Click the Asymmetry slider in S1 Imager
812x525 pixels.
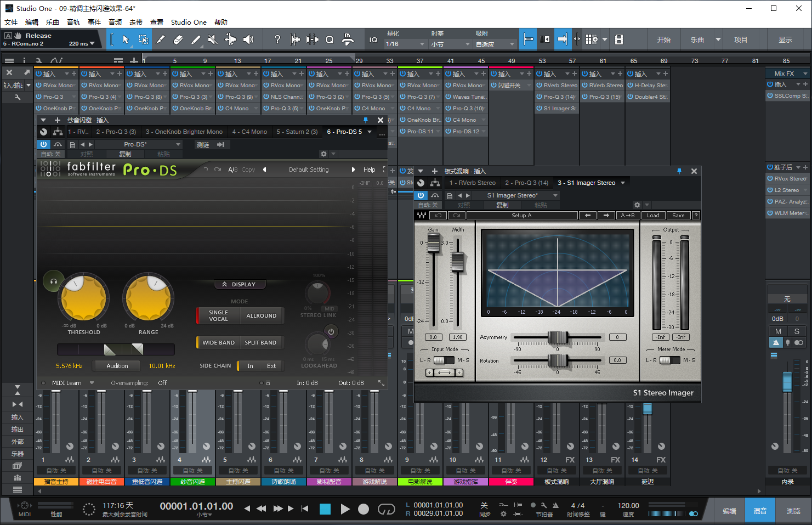tap(558, 337)
